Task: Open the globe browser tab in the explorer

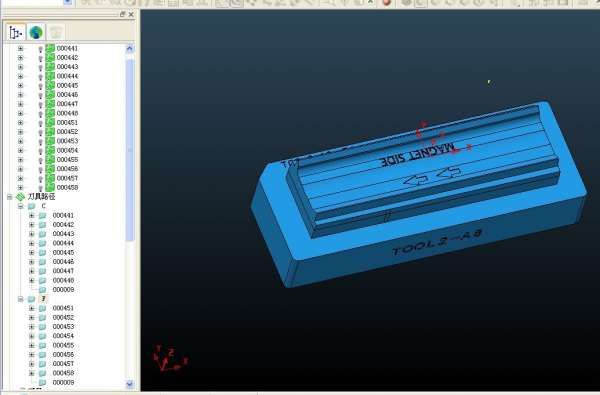Action: (36, 33)
